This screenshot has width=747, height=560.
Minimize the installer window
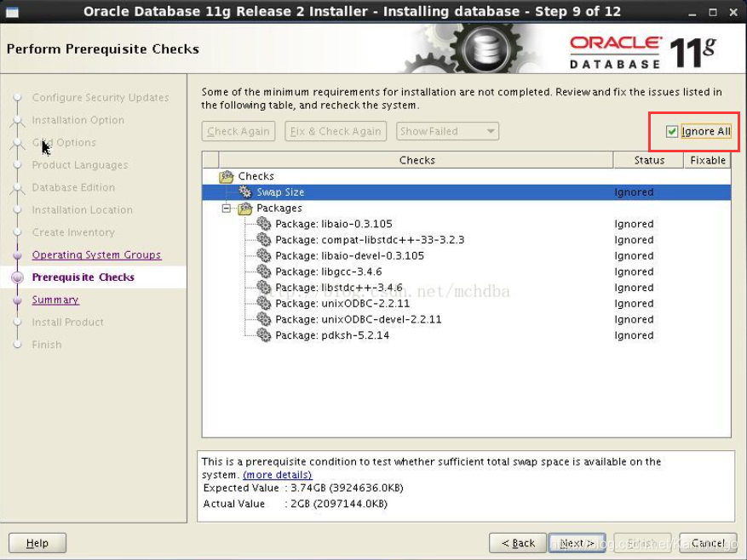coord(692,13)
